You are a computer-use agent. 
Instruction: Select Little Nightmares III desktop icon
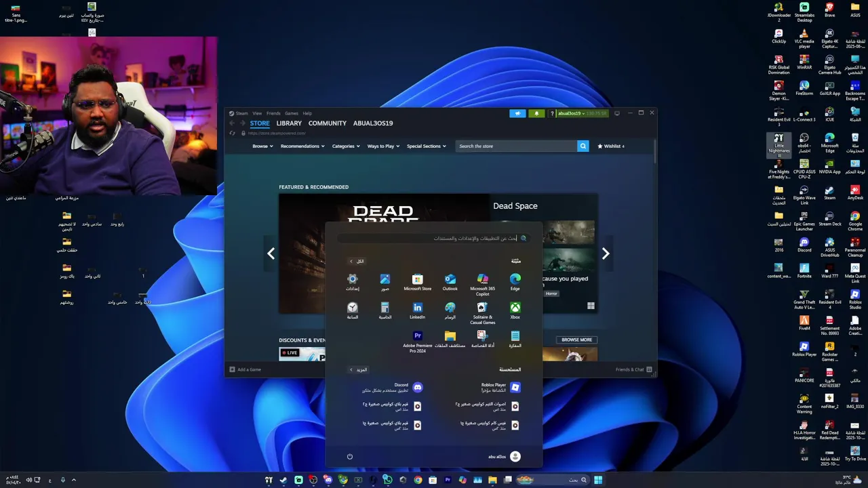(x=778, y=144)
